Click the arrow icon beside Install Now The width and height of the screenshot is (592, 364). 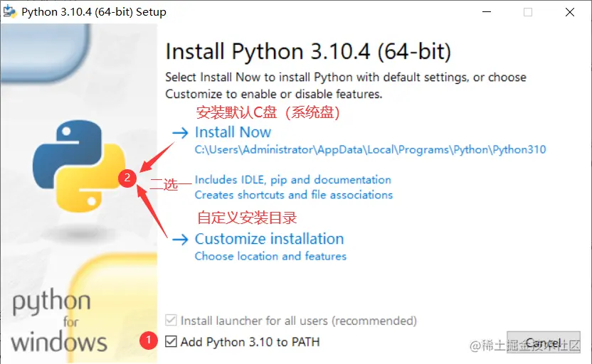(x=180, y=133)
